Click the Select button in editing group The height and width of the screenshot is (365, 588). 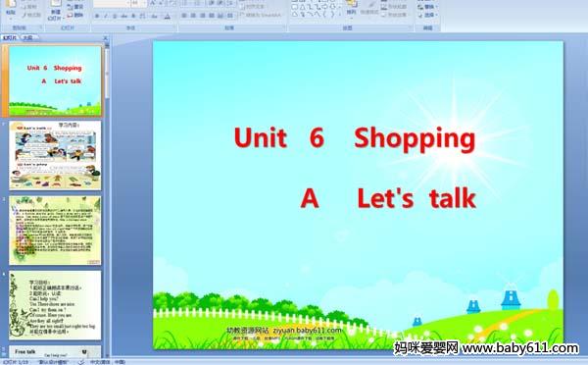[426, 15]
